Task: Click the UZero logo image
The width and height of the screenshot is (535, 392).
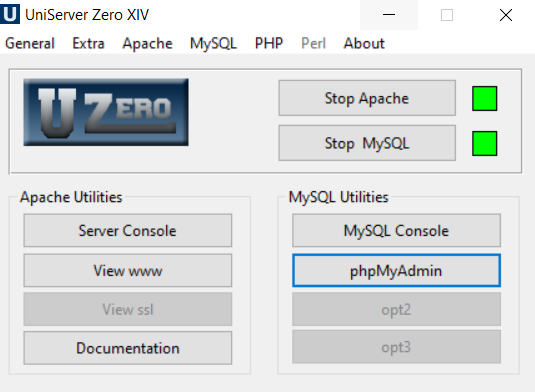Action: (106, 112)
